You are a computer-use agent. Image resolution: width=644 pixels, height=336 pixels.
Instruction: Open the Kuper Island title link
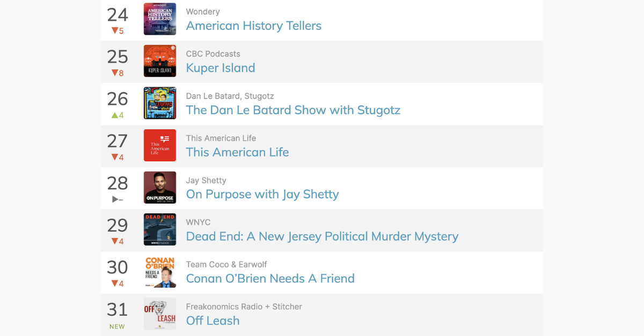(x=221, y=68)
